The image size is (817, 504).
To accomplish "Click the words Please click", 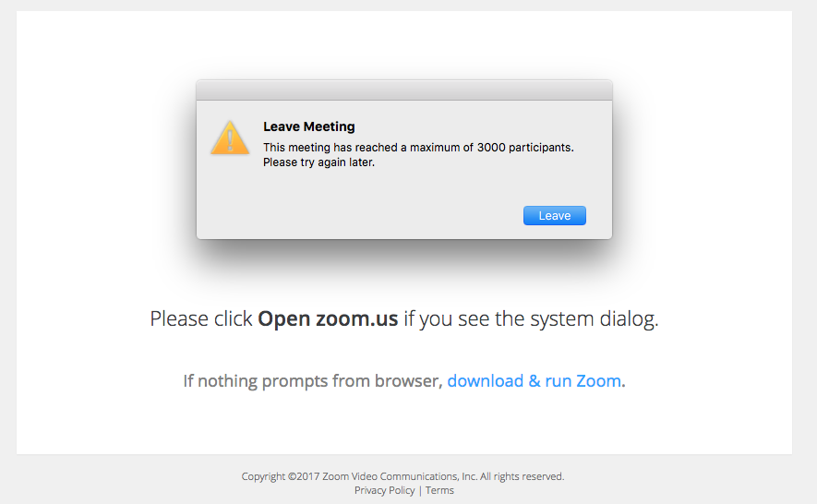I will click(201, 318).
